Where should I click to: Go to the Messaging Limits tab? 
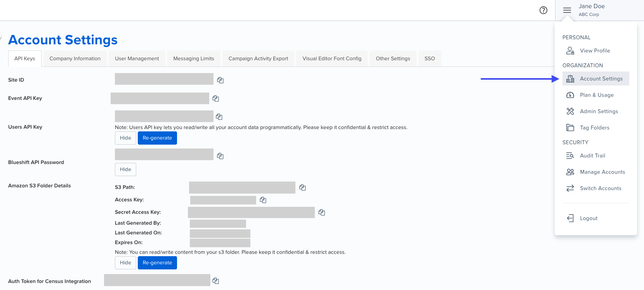coord(194,59)
